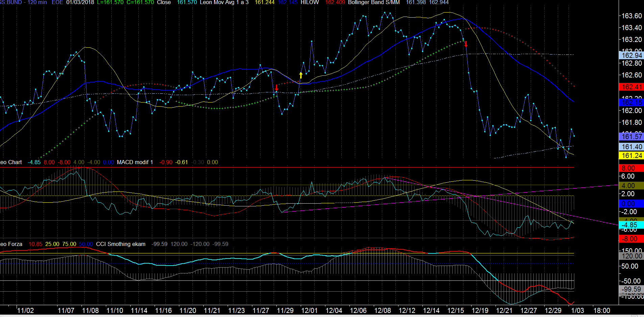Click the Bollinger Band S/MM label
Screen dimensions: 644x317
pos(374,2)
